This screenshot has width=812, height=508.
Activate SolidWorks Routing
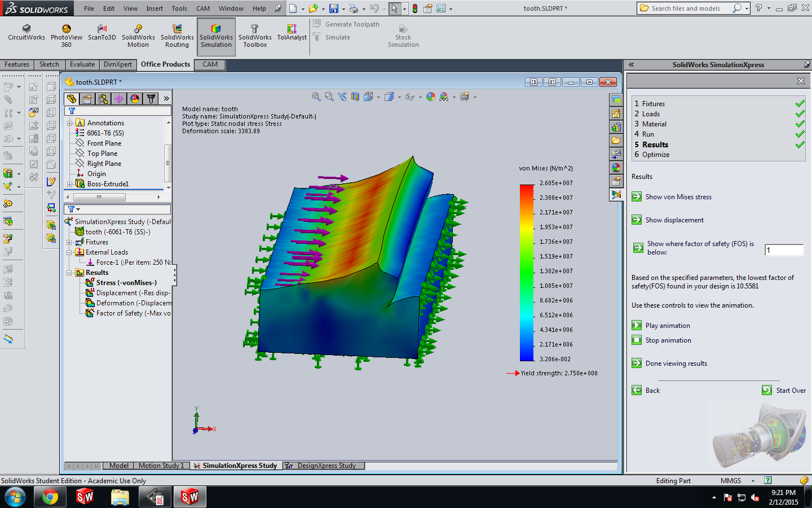(x=177, y=36)
